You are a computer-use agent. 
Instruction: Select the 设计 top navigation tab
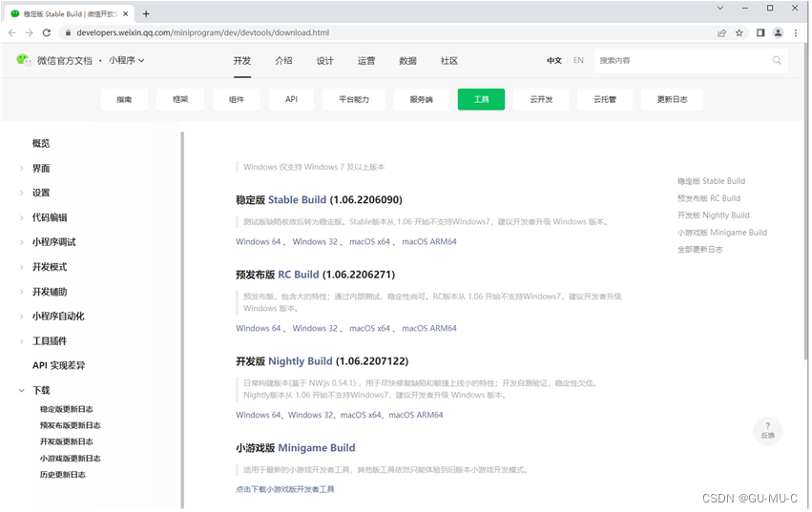click(x=324, y=61)
